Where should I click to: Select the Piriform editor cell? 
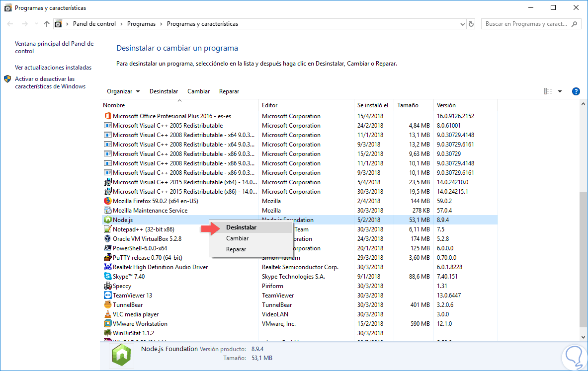click(272, 286)
